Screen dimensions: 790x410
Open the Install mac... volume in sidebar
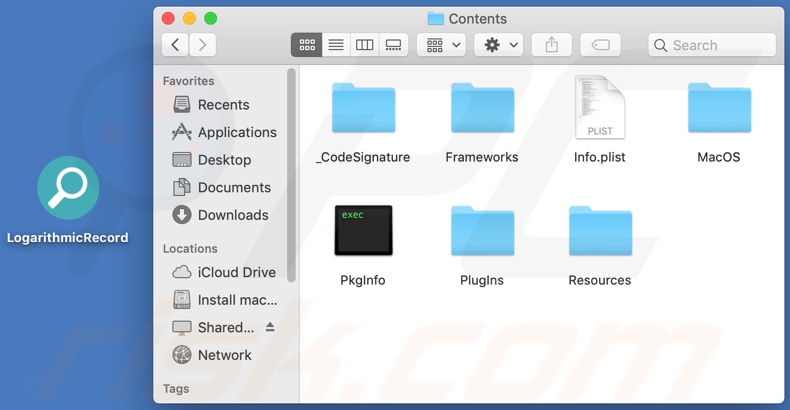point(223,300)
